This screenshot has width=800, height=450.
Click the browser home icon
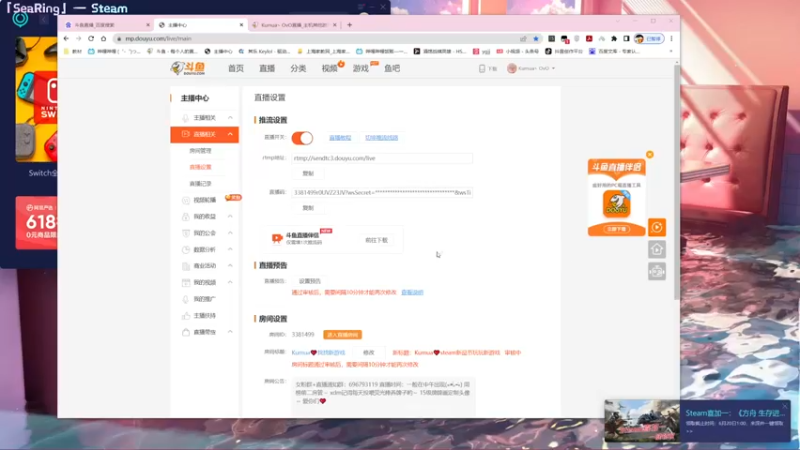104,38
